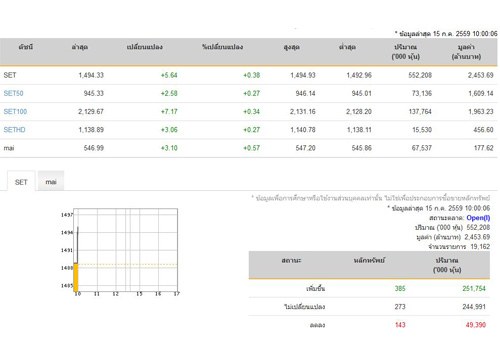Select the SET chart tab

coord(21,182)
